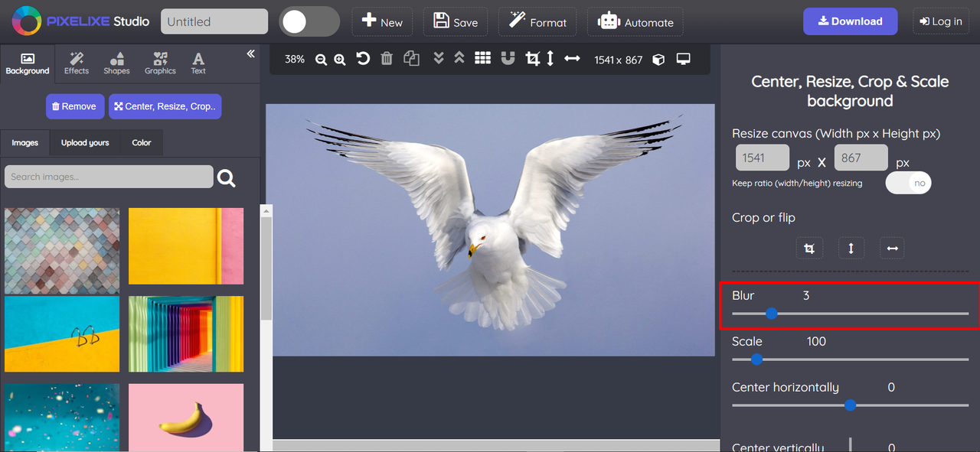Toggle Keep ratio resizing switch
The height and width of the screenshot is (452, 980).
(x=909, y=183)
